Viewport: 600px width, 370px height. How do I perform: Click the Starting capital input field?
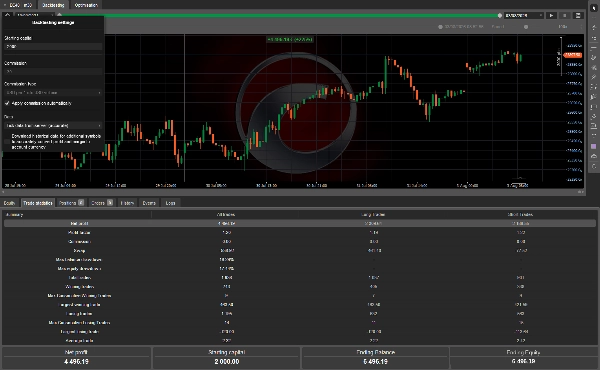pos(53,46)
